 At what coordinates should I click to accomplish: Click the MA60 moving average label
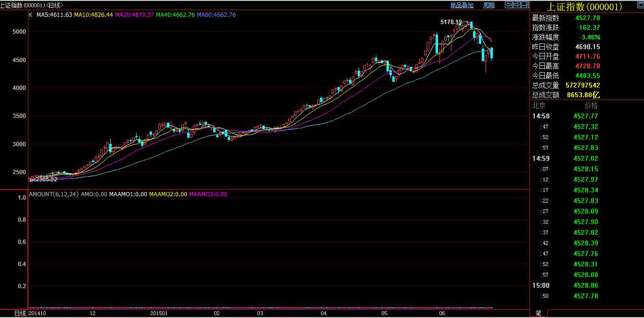pos(216,15)
